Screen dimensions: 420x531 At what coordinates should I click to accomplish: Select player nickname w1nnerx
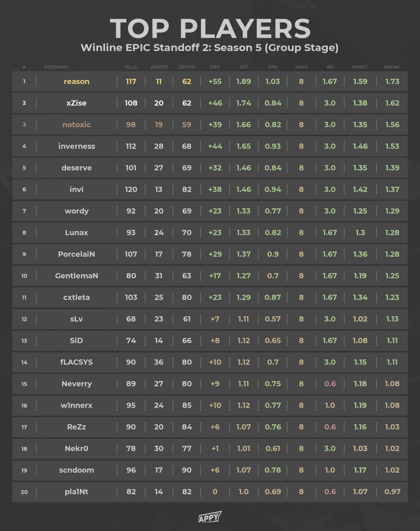point(76,405)
